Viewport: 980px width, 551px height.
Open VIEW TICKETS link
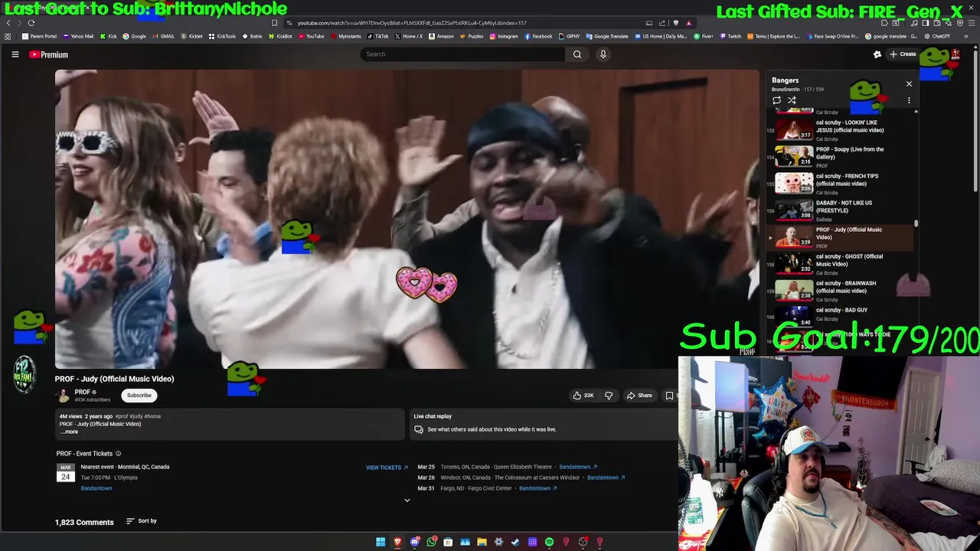[x=387, y=468]
